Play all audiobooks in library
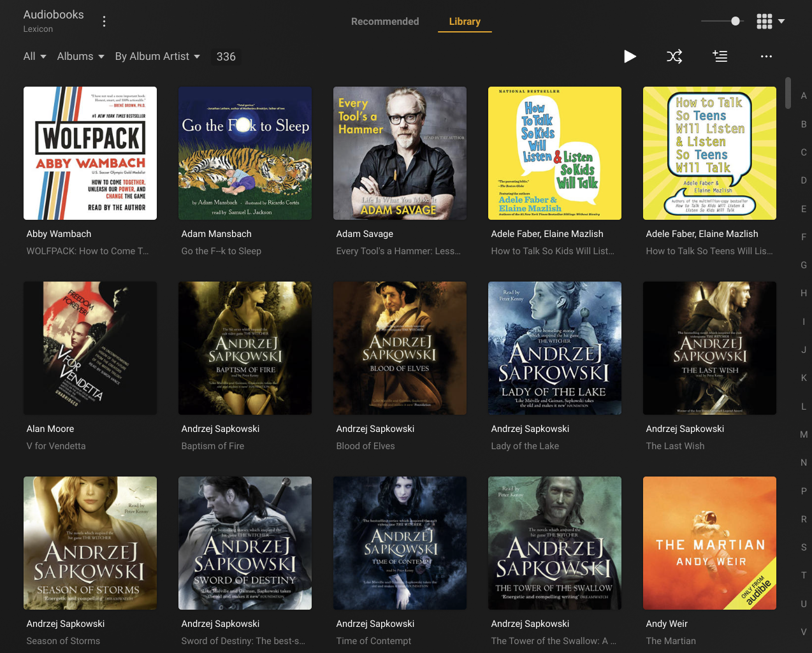Image resolution: width=812 pixels, height=653 pixels. click(630, 57)
